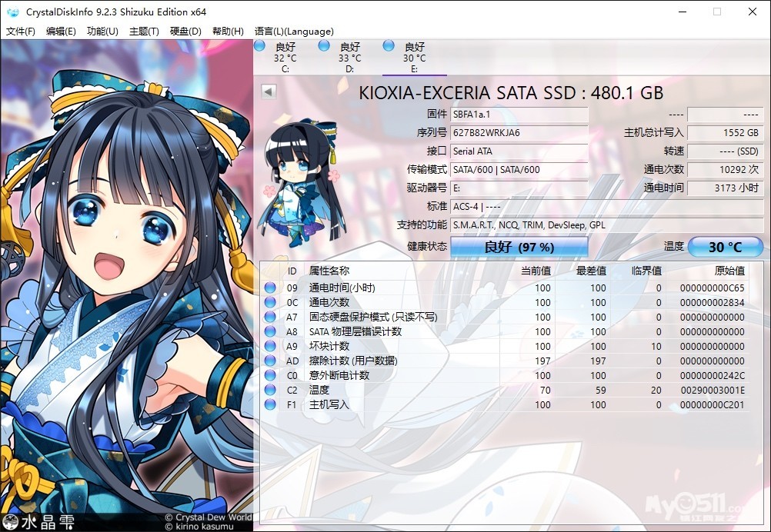
Task: Select the E: disk tab at 30 °C
Action: click(x=414, y=58)
